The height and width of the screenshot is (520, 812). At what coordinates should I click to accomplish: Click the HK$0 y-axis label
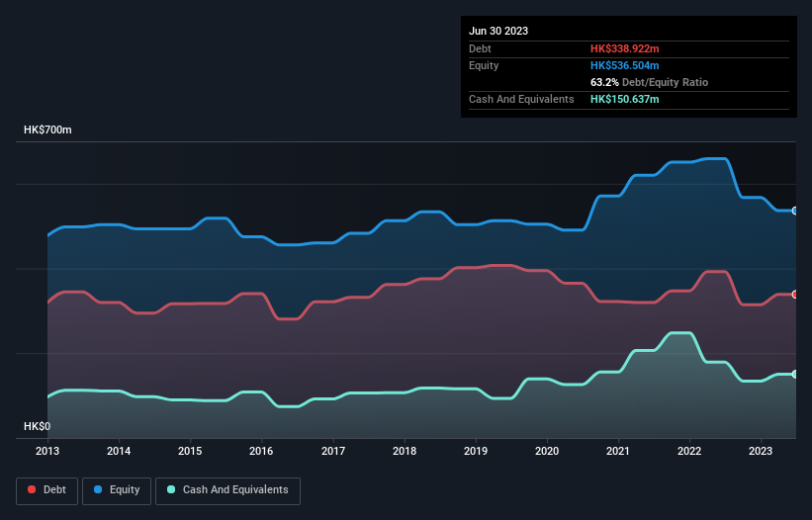pyautogui.click(x=37, y=426)
